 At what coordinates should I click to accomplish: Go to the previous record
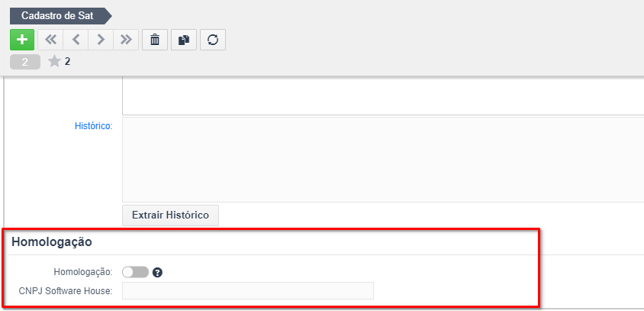coord(76,40)
